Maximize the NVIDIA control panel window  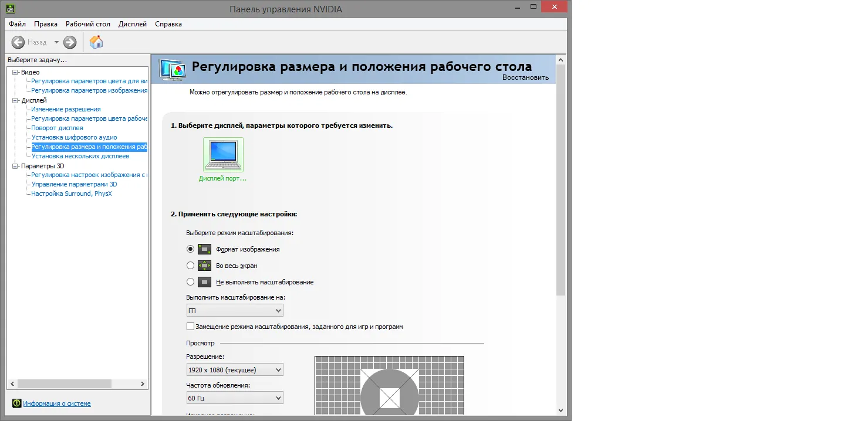click(533, 7)
